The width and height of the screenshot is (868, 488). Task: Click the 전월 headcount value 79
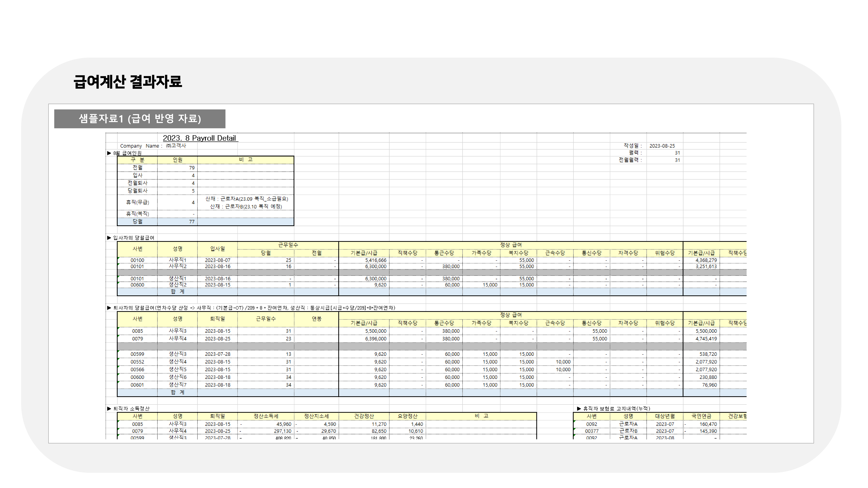pyautogui.click(x=192, y=168)
